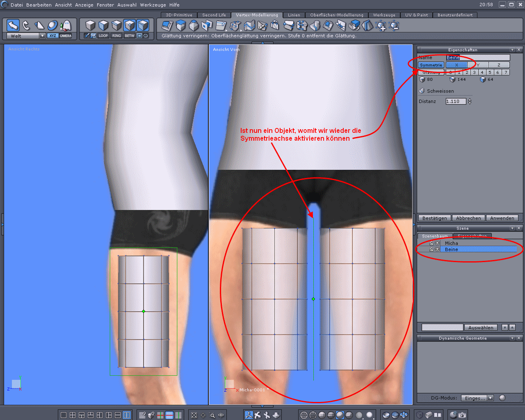Click the text field left of Auswählen
The height and width of the screenshot is (420, 525).
point(443,327)
